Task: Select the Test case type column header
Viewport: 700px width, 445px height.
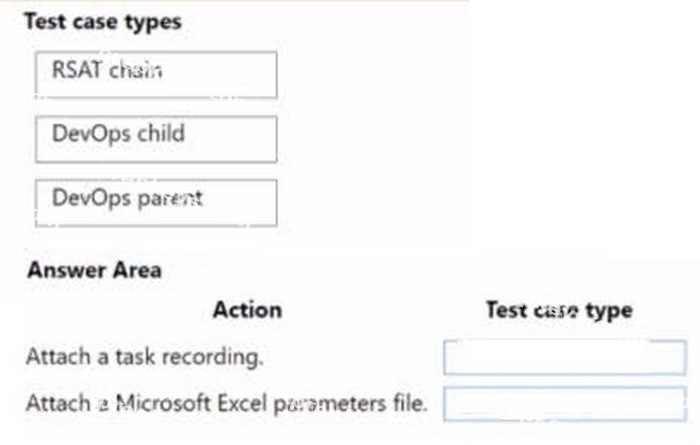Action: pos(559,310)
